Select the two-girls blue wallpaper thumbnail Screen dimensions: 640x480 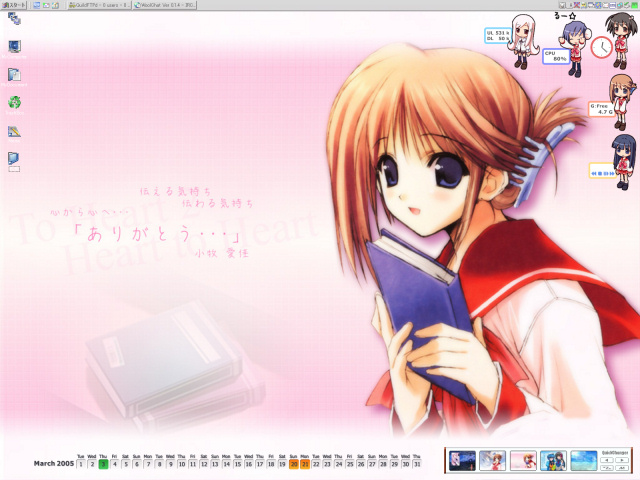(553, 460)
